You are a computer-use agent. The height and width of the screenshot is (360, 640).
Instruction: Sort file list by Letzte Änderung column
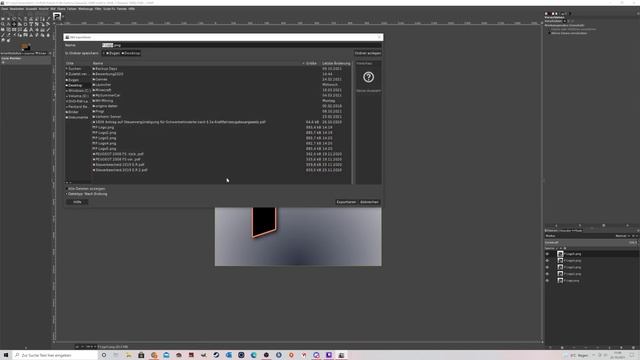coord(336,63)
